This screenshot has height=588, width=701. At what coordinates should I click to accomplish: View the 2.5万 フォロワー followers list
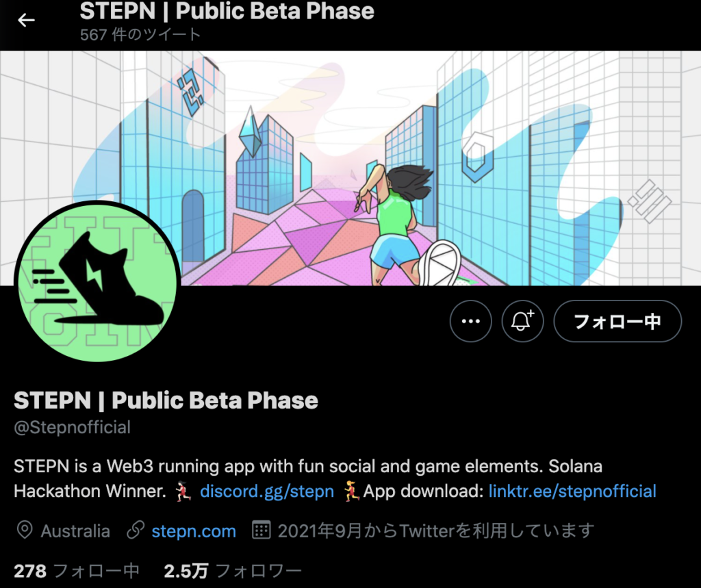click(233, 571)
